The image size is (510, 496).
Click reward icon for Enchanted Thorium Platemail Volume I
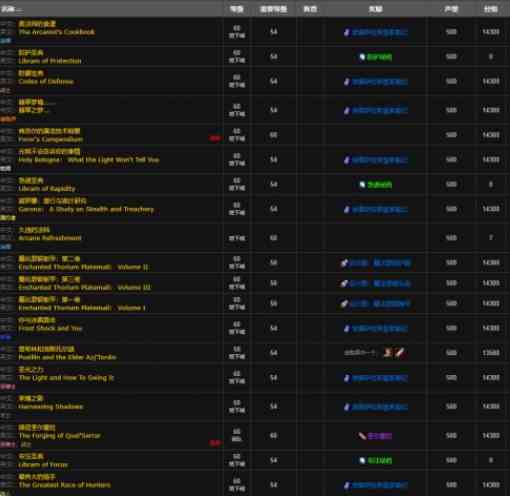pyautogui.click(x=344, y=304)
